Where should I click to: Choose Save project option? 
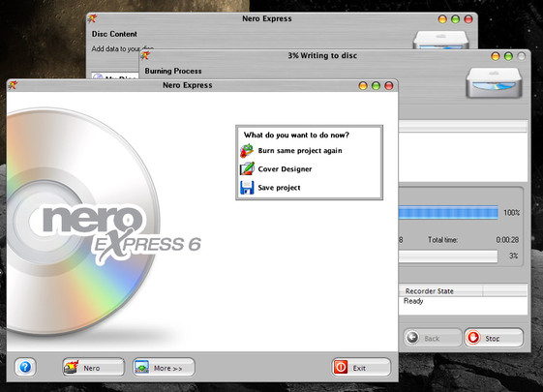[279, 188]
